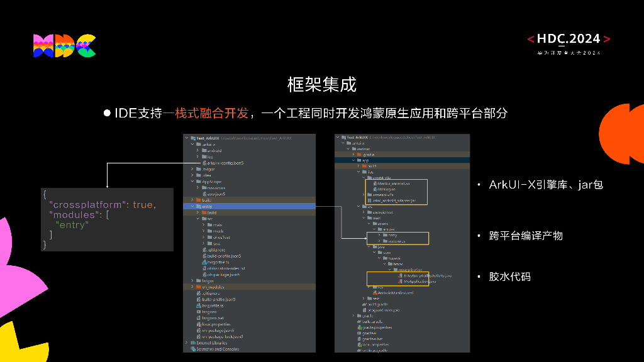Viewport: 644px width, 362px height.
Task: Click EntryEntryAbilityActivity.java glue code file
Action: (x=427, y=275)
